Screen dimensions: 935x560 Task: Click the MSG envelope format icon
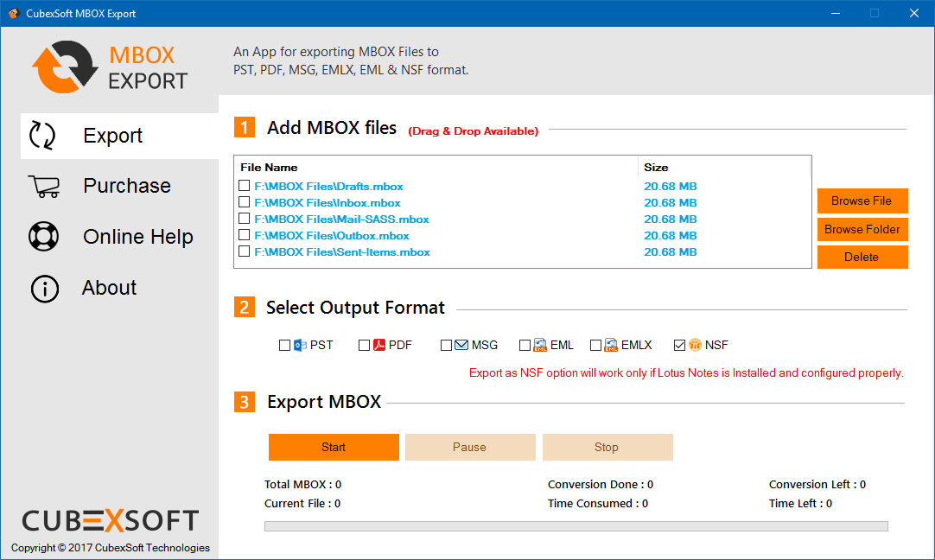(x=461, y=346)
